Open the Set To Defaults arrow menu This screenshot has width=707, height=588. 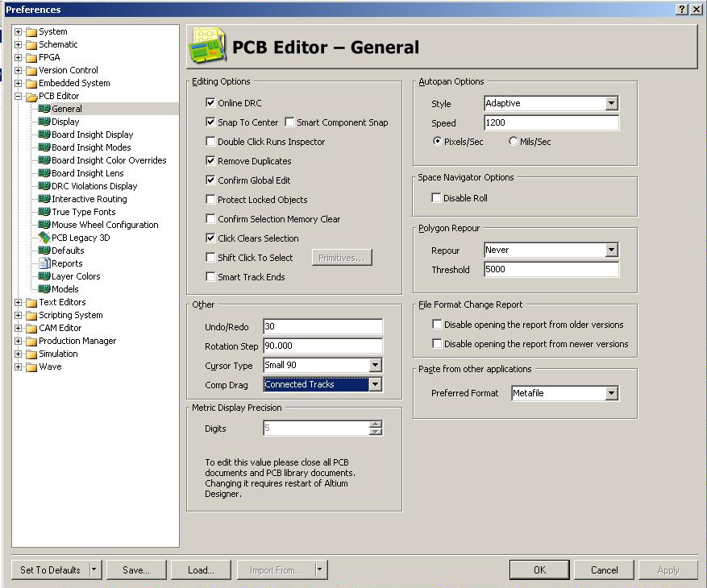(x=94, y=570)
